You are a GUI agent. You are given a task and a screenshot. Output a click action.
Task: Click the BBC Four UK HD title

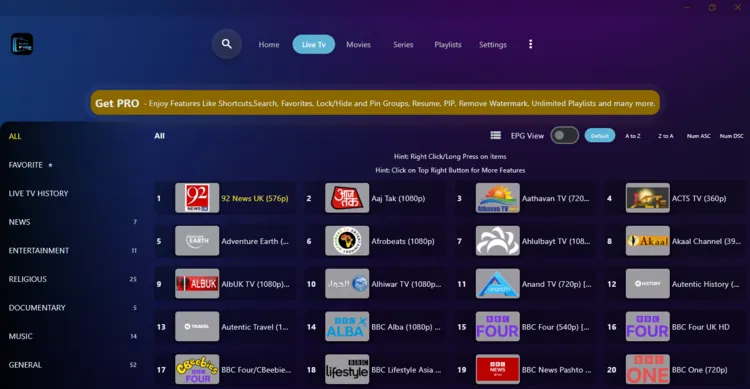(701, 327)
